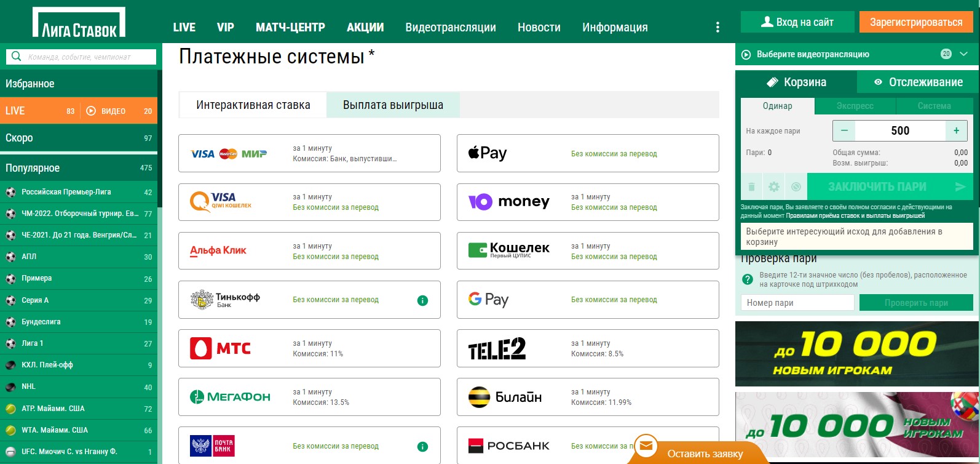Image resolution: width=980 pixels, height=464 pixels.
Task: Select the Кошелек ЦУПИС option
Action: pyautogui.click(x=588, y=250)
